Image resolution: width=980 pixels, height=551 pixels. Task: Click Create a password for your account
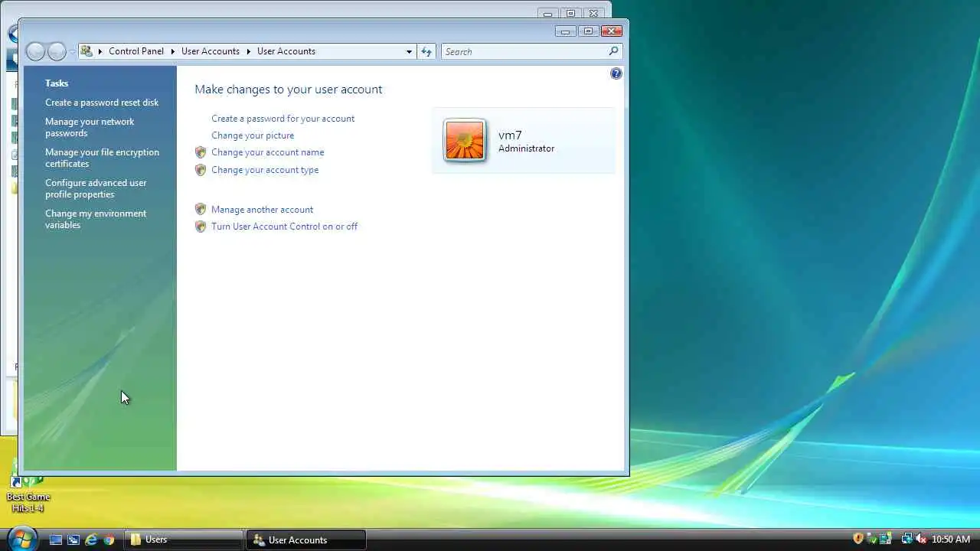tap(283, 119)
